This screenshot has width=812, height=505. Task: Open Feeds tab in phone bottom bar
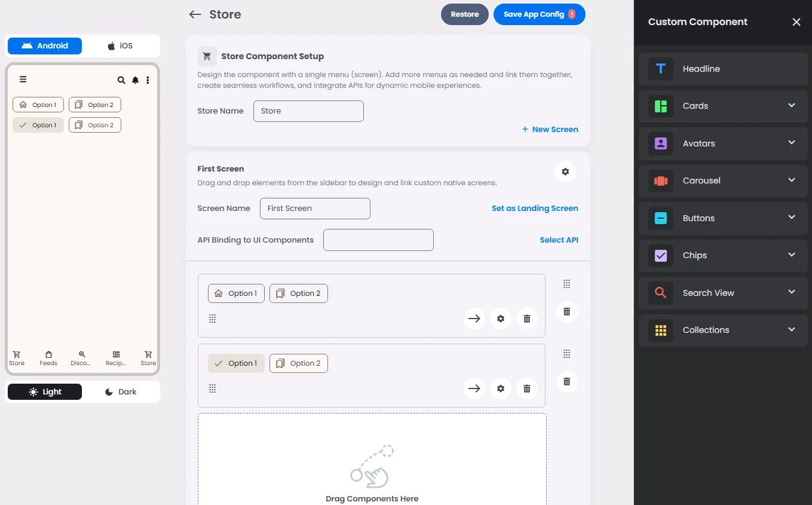(48, 359)
